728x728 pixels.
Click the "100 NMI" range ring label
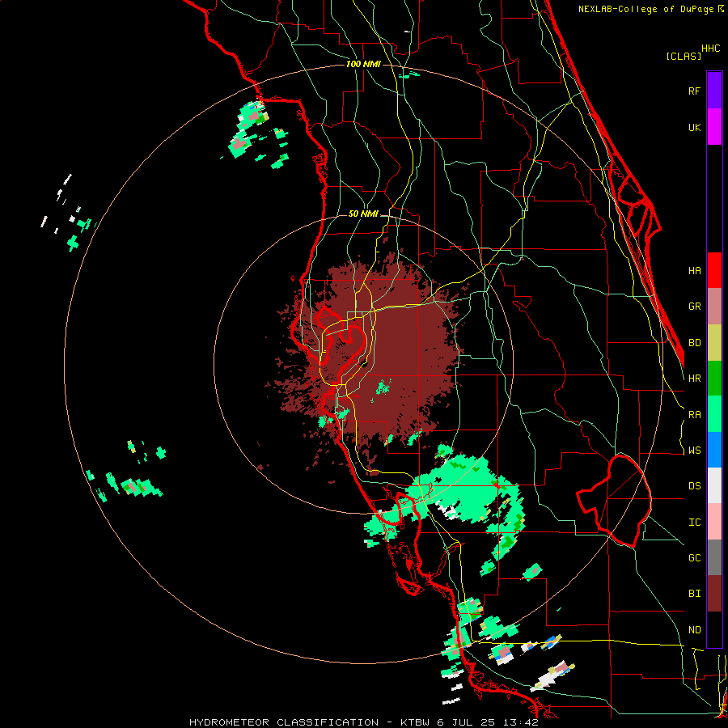[x=363, y=64]
